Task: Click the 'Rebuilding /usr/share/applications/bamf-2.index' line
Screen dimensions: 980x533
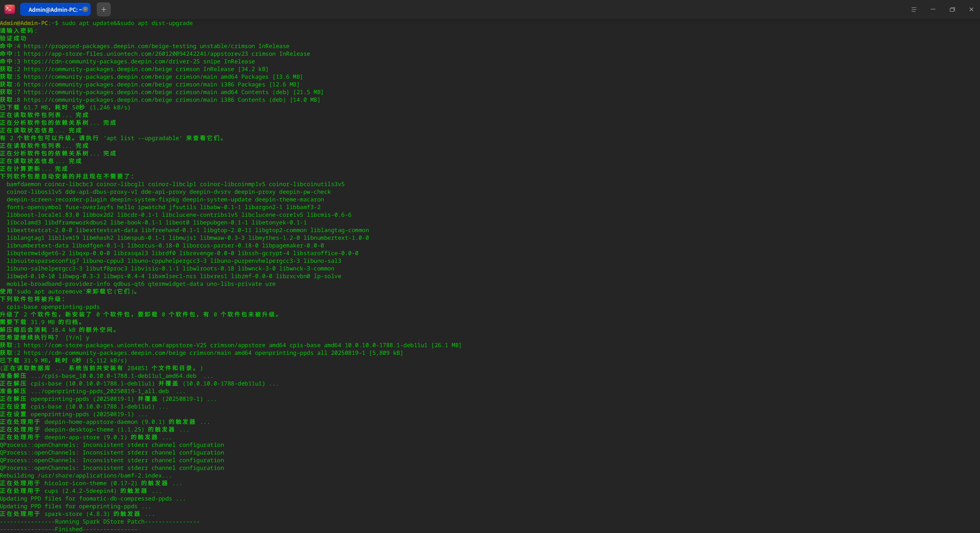Action: (x=86, y=475)
